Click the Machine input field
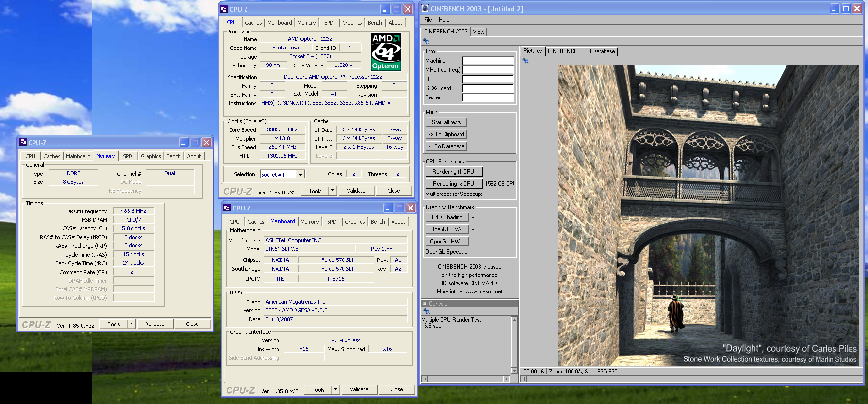Image resolution: width=868 pixels, height=404 pixels. click(x=488, y=61)
